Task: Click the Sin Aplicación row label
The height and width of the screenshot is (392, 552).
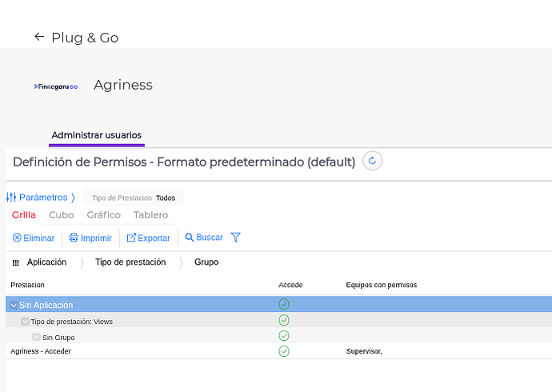Action: pyautogui.click(x=46, y=305)
